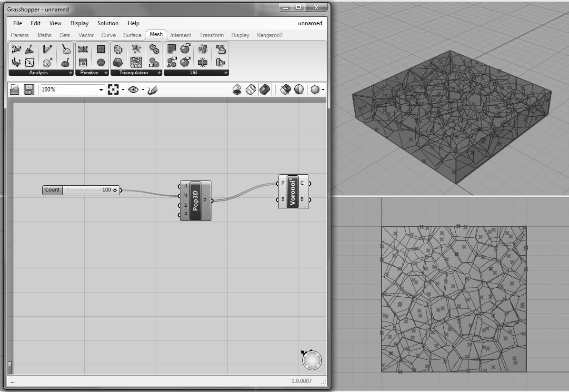Expand the Triangulation panel
569x392 pixels.
(x=159, y=73)
